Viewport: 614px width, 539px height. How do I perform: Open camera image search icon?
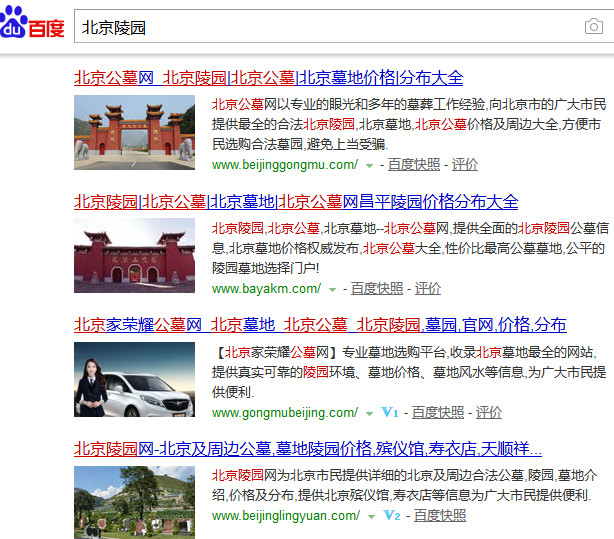[594, 27]
